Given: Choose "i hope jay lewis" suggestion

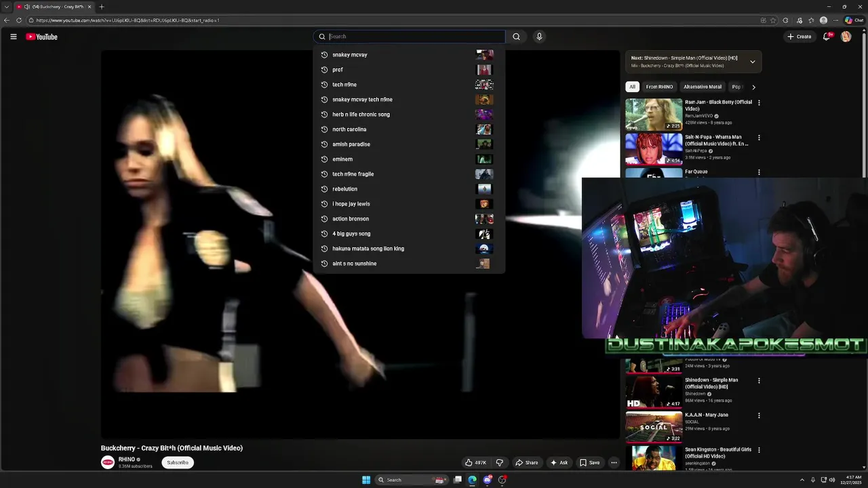Looking at the screenshot, I should pos(409,204).
